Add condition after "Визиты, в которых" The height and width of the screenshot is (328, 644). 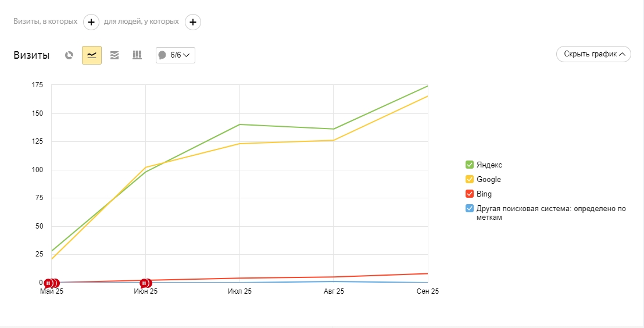(x=91, y=22)
